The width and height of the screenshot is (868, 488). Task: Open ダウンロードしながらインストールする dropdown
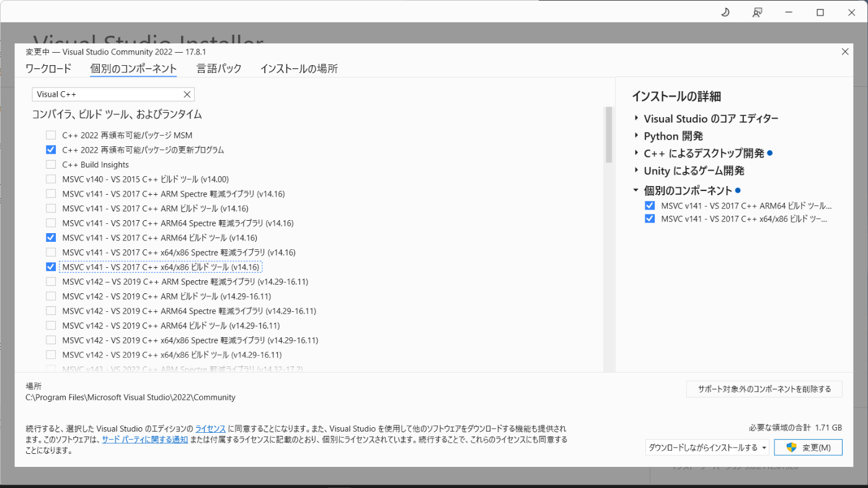click(707, 447)
